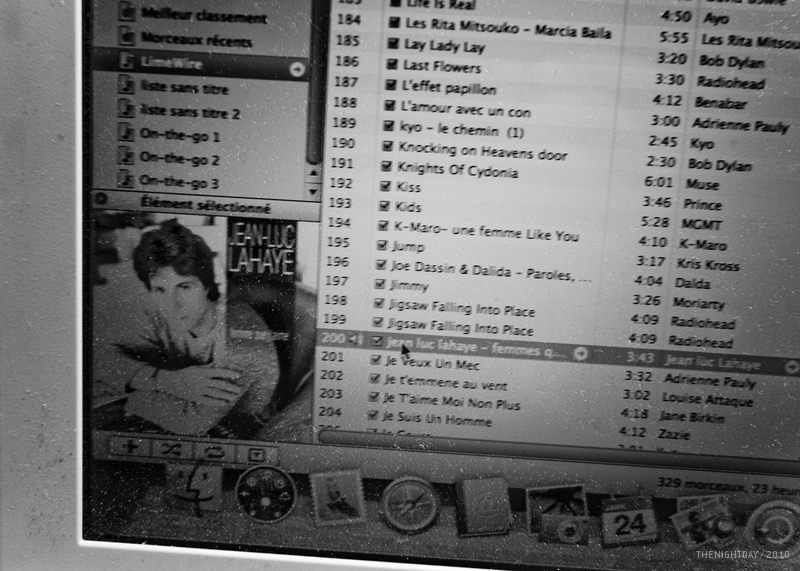Select the On-the-go 3 playlist
Screen dimensions: 800x571
pos(179,181)
